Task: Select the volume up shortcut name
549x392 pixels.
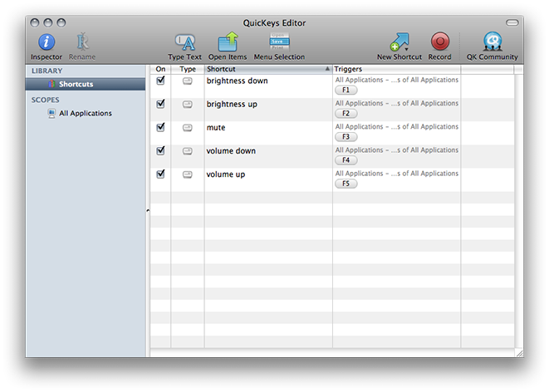Action: click(226, 174)
